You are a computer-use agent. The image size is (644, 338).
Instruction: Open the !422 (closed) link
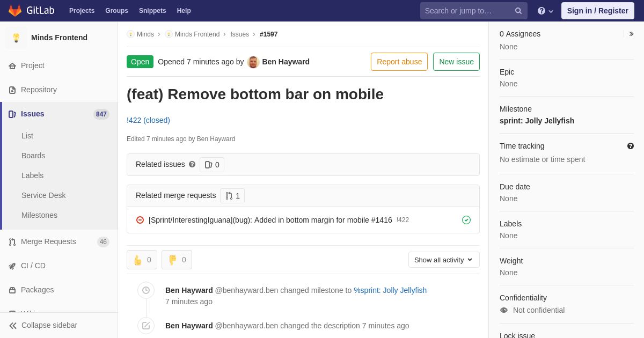pos(148,120)
